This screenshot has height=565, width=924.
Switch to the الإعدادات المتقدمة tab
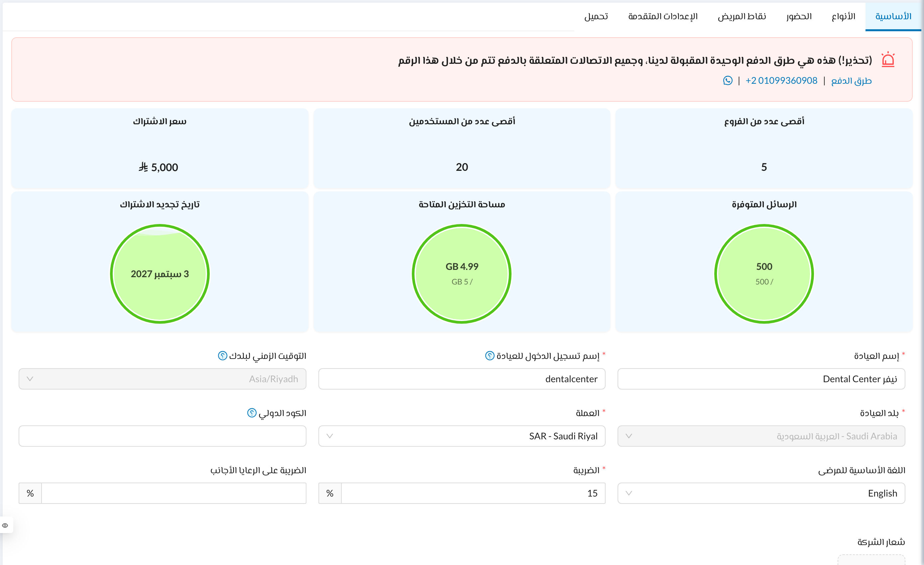pyautogui.click(x=663, y=17)
